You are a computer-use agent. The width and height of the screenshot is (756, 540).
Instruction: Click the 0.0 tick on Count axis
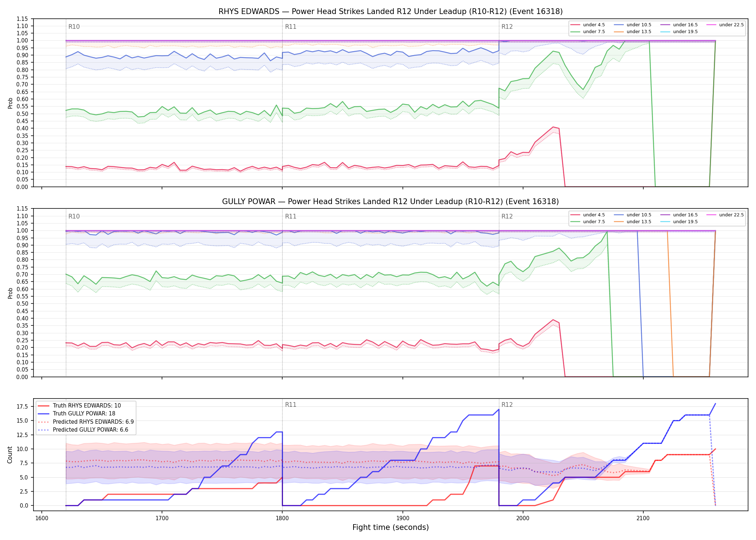[x=24, y=506]
